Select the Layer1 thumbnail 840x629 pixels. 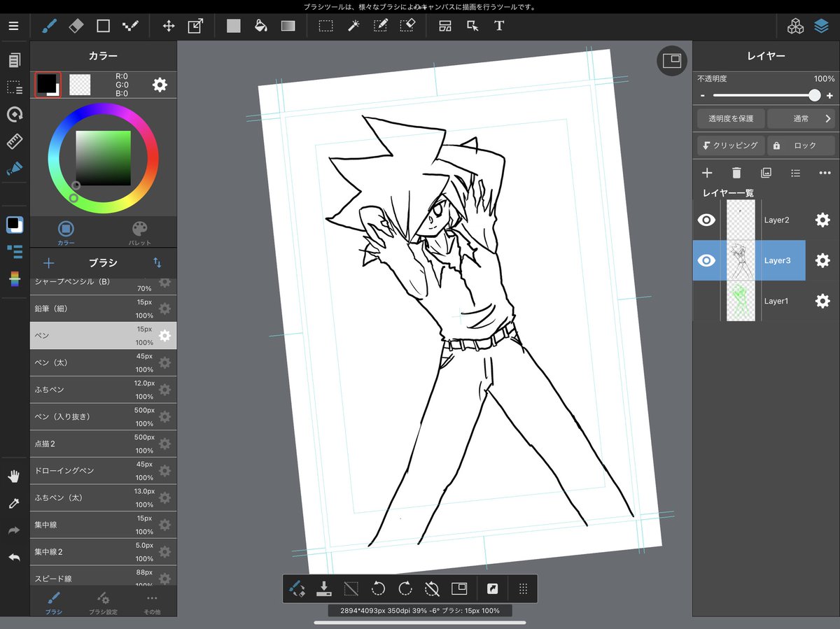point(741,301)
